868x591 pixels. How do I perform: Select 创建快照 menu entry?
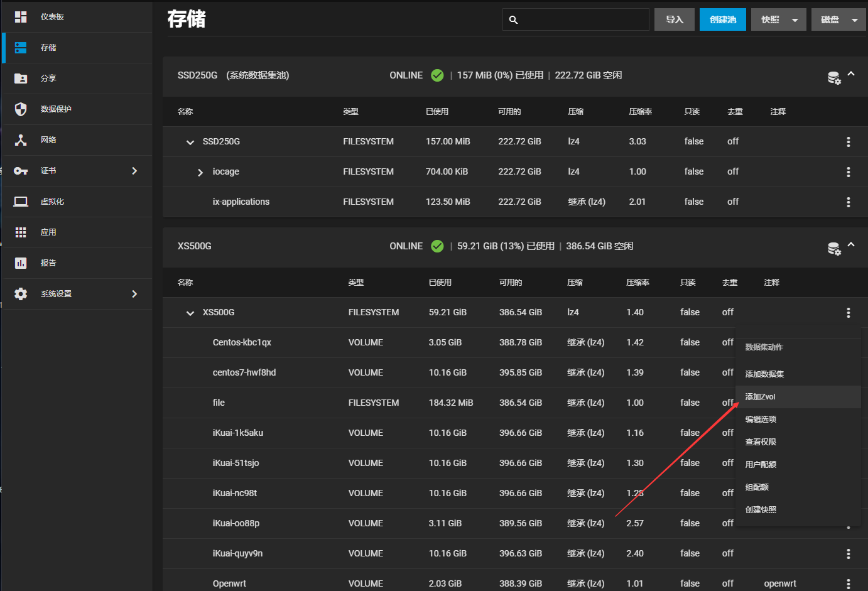tap(761, 510)
